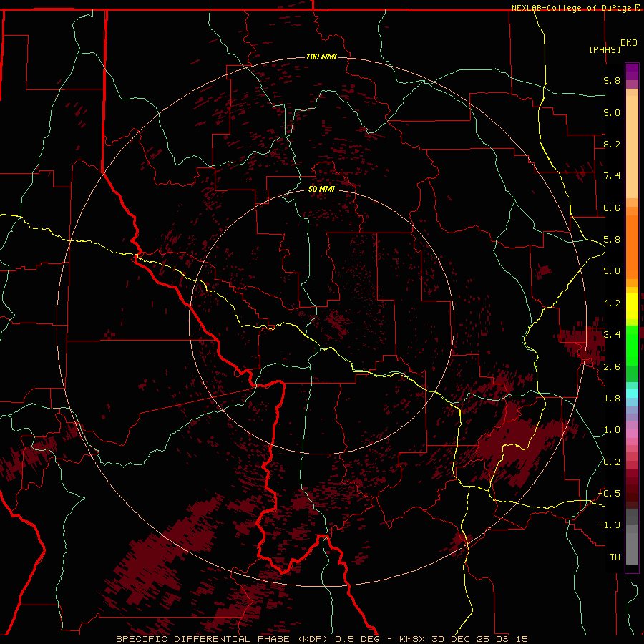Click the 1.8 scale value
Screen dimensions: 644x644
(612, 399)
